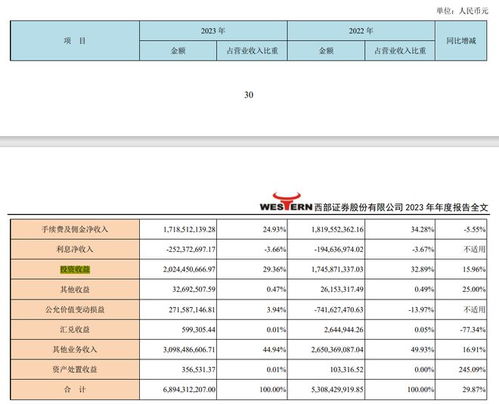Select the 其他业务收入 row label

[75, 349]
